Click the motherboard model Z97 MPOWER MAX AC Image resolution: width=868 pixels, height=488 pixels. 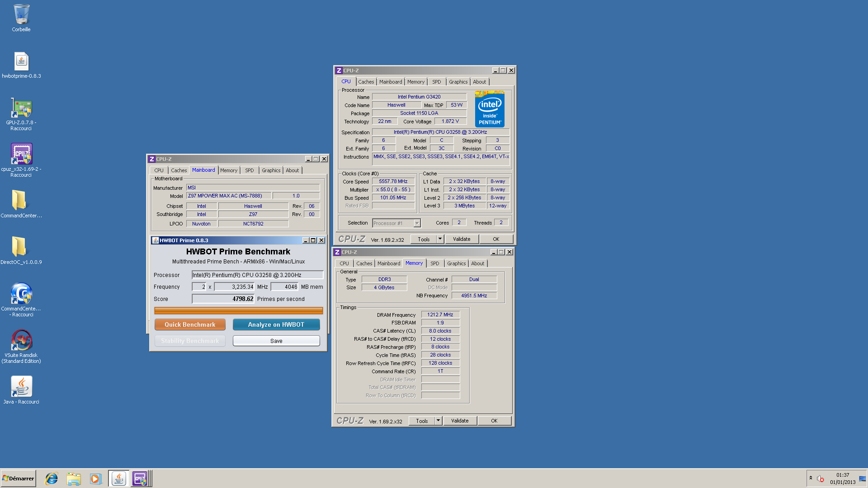[x=229, y=196]
